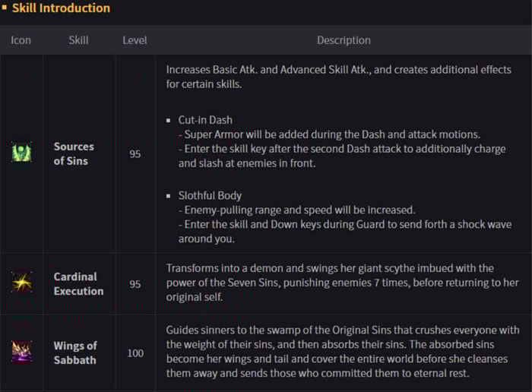Click the Sources of Sins skill name
This screenshot has width=532, height=392.
(74, 153)
